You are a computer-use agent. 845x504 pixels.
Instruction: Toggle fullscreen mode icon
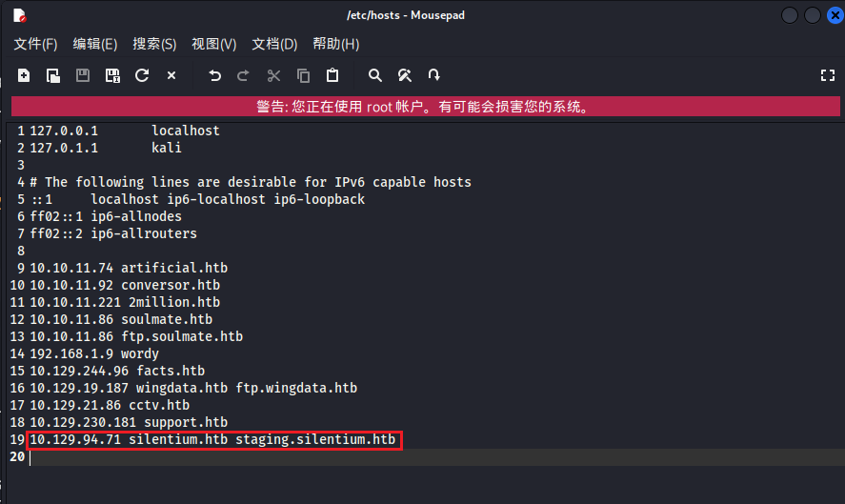[828, 75]
